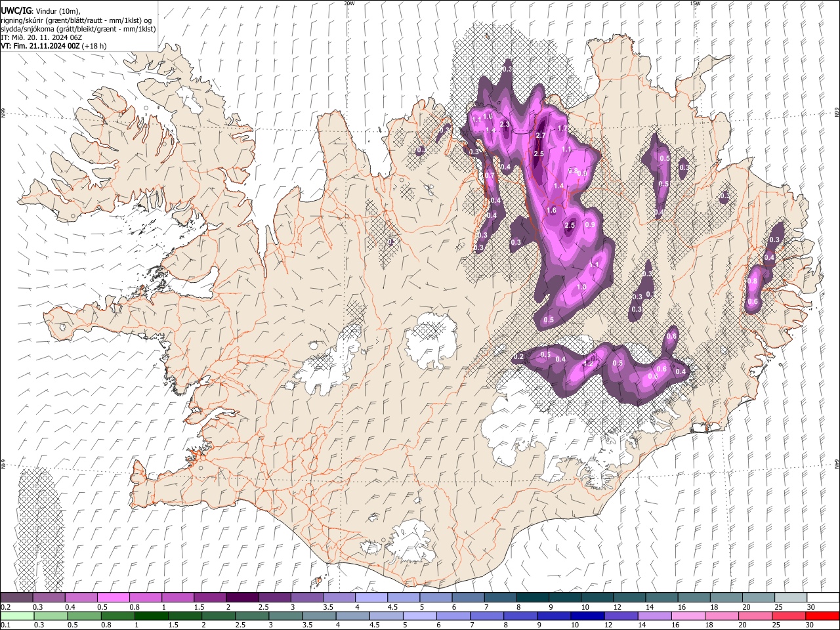Click the '2.7' precipitation value on map
The height and width of the screenshot is (630, 840).
(541, 135)
